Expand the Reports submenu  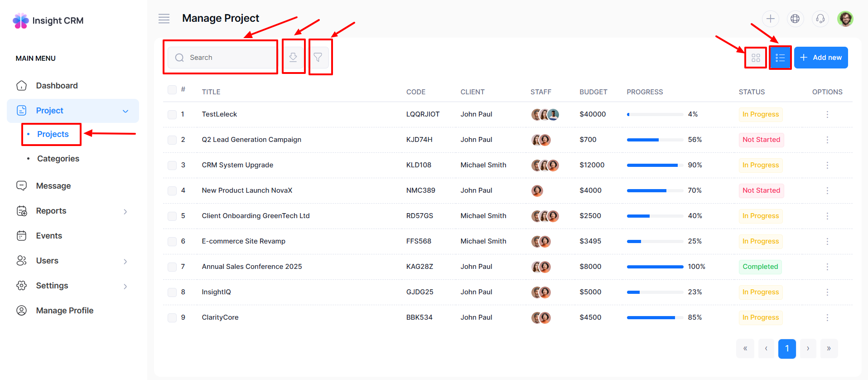pyautogui.click(x=125, y=211)
